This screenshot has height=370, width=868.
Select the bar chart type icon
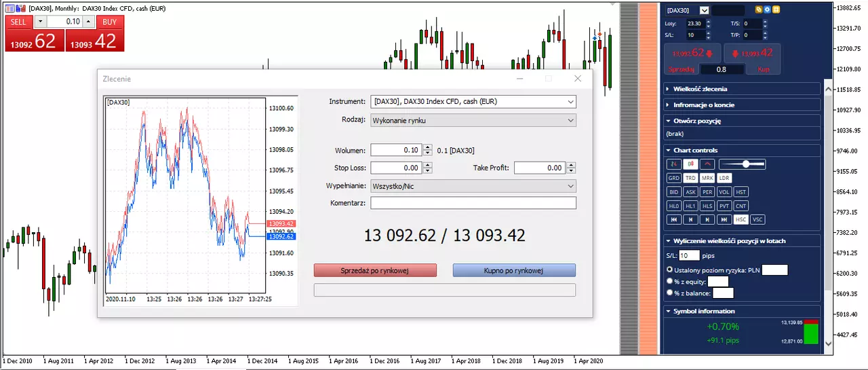coord(674,164)
